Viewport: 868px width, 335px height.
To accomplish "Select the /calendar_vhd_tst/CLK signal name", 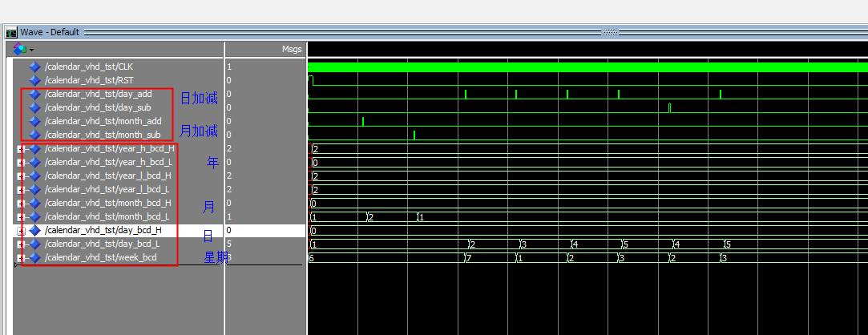I will click(x=89, y=67).
